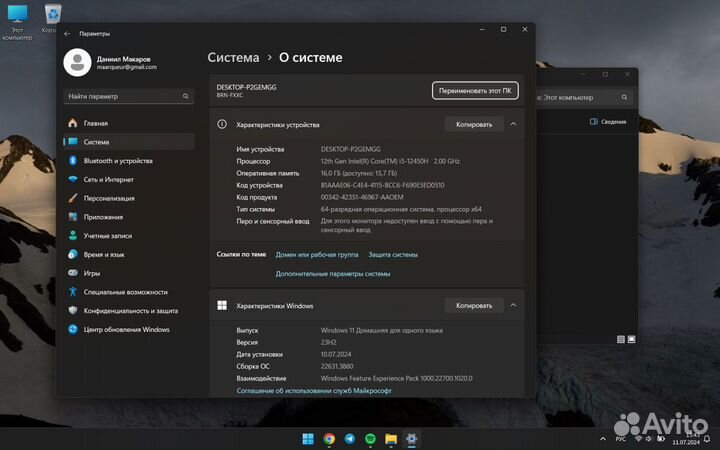The width and height of the screenshot is (720, 450).
Task: Click the Windows logo beside Характеристики Windows
Action: pos(222,305)
